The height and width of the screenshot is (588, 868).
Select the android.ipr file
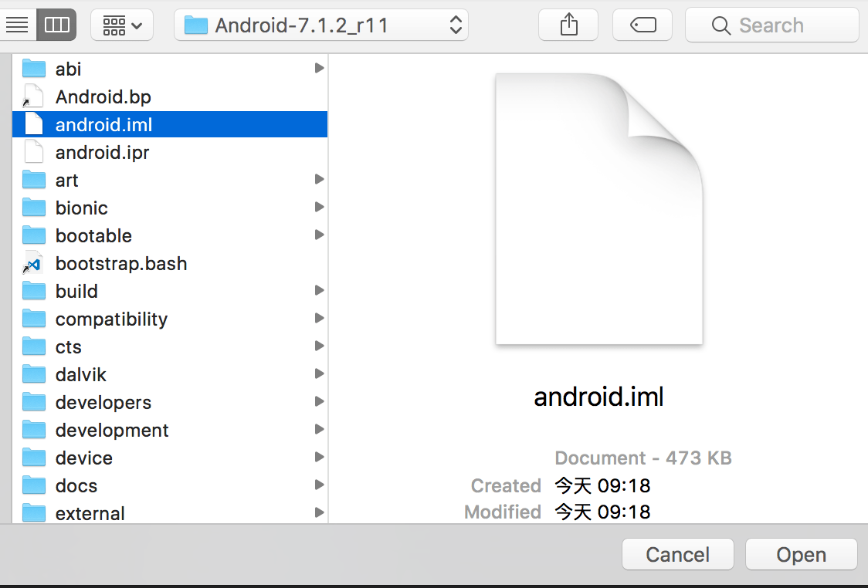tap(102, 153)
